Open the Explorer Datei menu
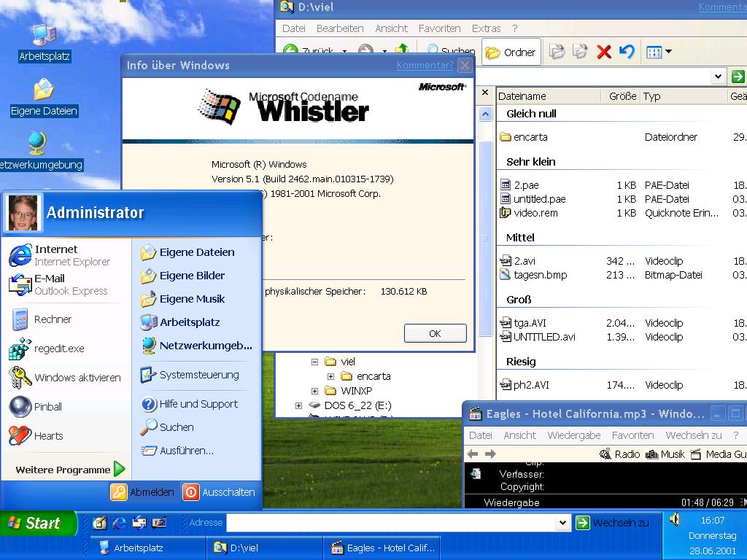Image resolution: width=747 pixels, height=560 pixels. coord(293,28)
